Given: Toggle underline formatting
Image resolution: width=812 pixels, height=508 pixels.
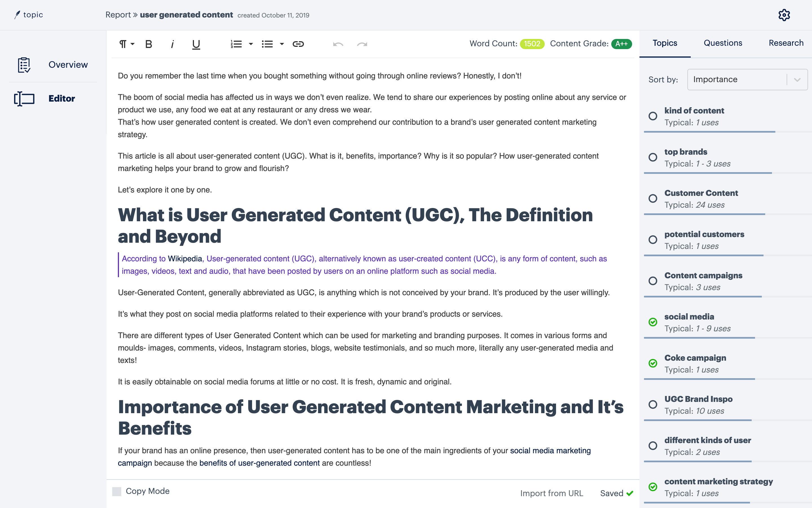Looking at the screenshot, I should [196, 44].
